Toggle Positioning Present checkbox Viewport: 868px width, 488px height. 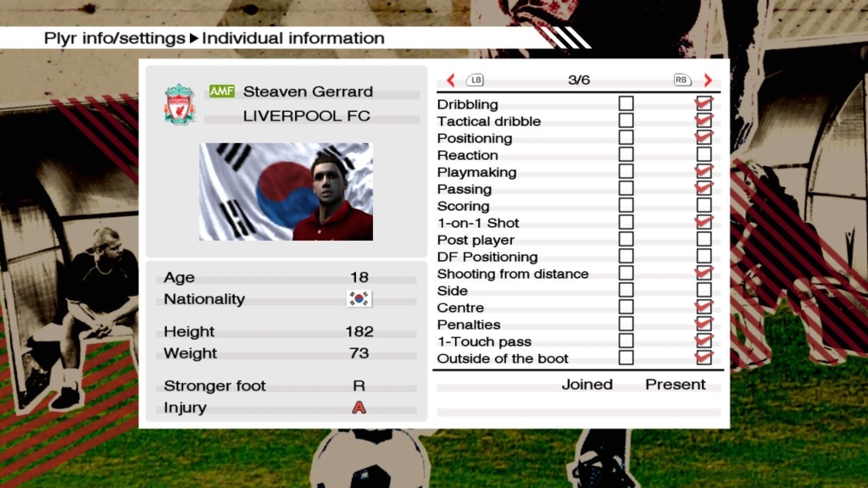(x=704, y=137)
